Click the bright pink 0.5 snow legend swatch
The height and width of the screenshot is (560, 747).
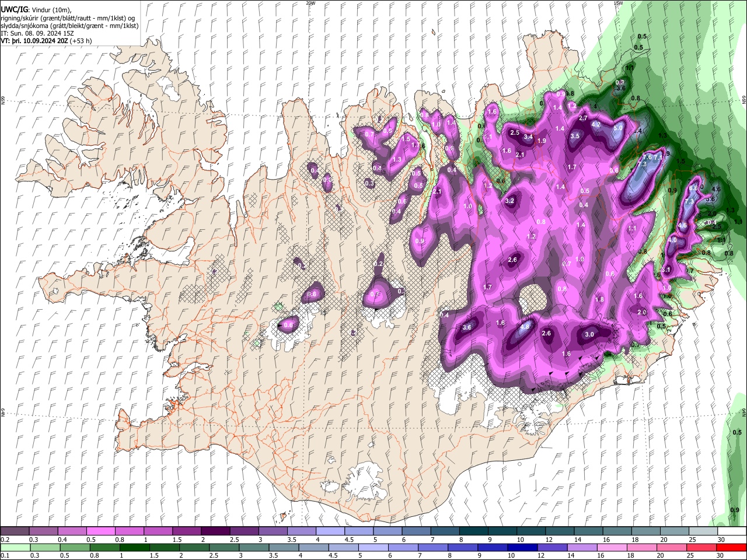(x=100, y=531)
